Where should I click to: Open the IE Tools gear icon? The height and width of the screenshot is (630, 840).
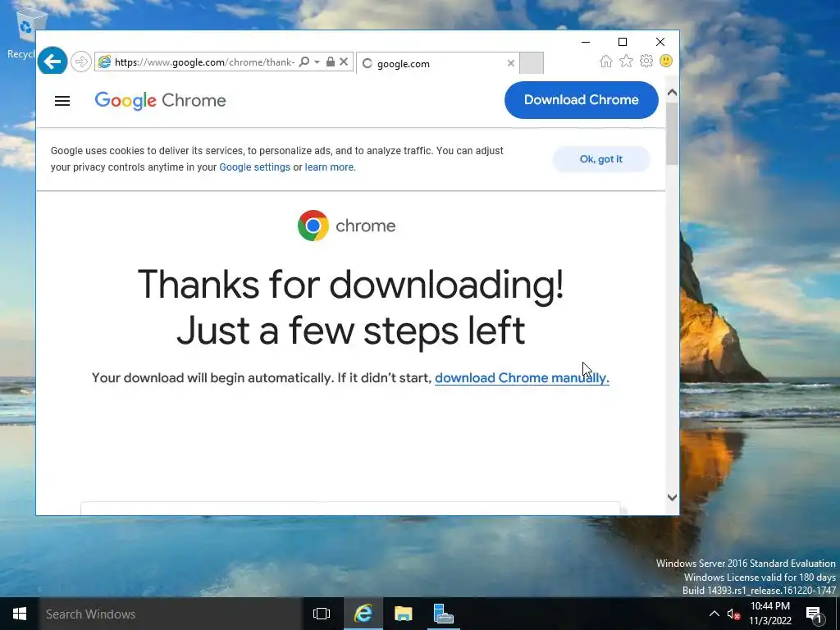[x=646, y=61]
